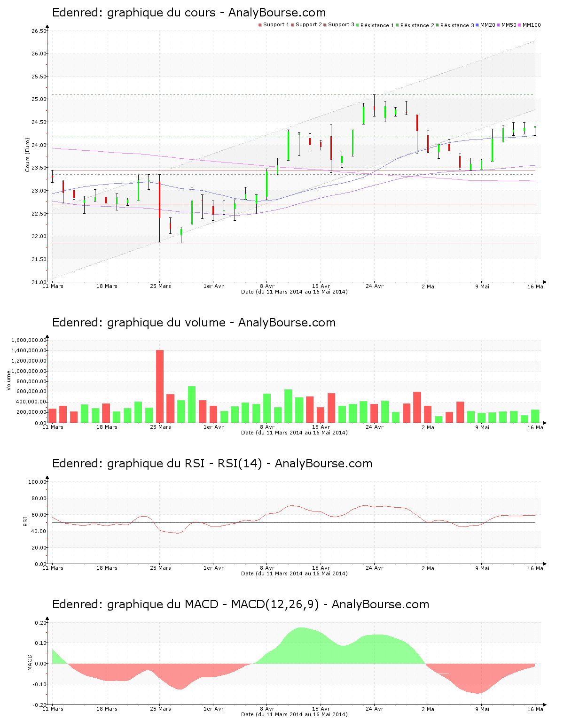Click '24 Avr' on the price chart axis

click(x=375, y=286)
